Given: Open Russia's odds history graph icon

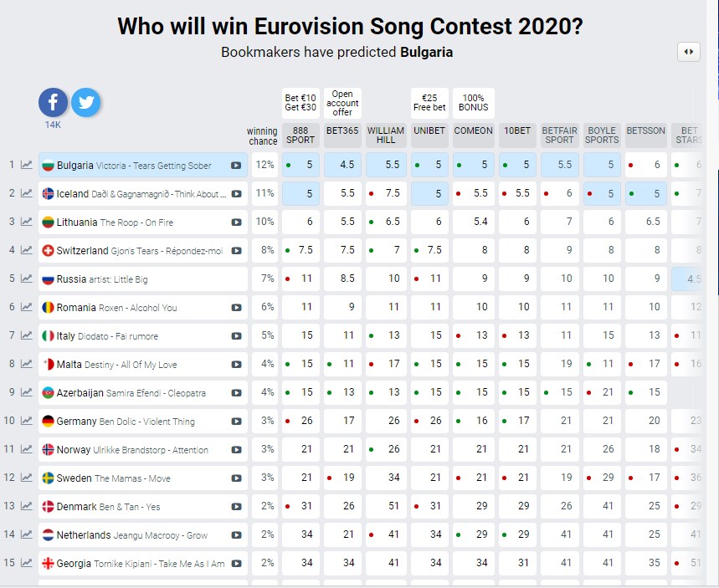Looking at the screenshot, I should click(27, 279).
